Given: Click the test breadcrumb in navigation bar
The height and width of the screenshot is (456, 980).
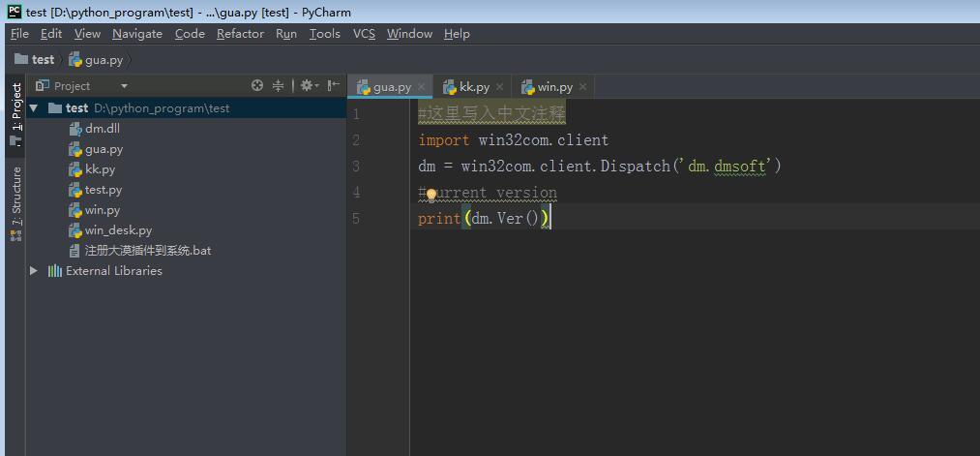Looking at the screenshot, I should 43,60.
